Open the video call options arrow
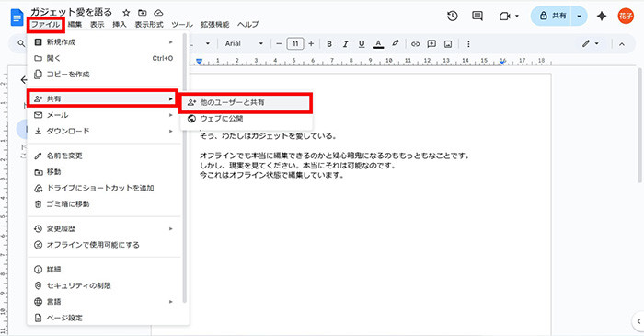The image size is (644, 336). coord(517,16)
